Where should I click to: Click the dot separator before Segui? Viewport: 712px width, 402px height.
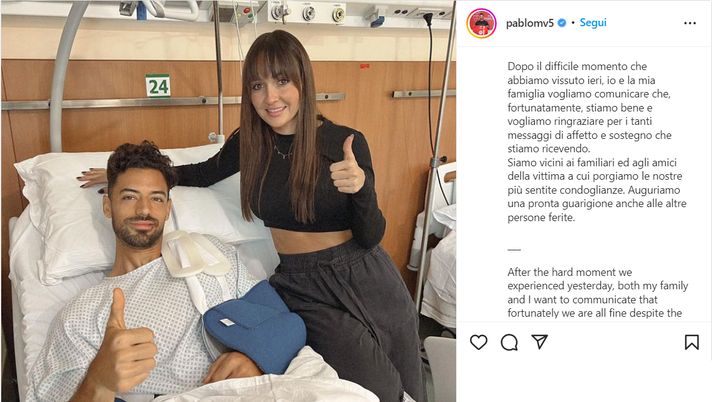coord(573,23)
